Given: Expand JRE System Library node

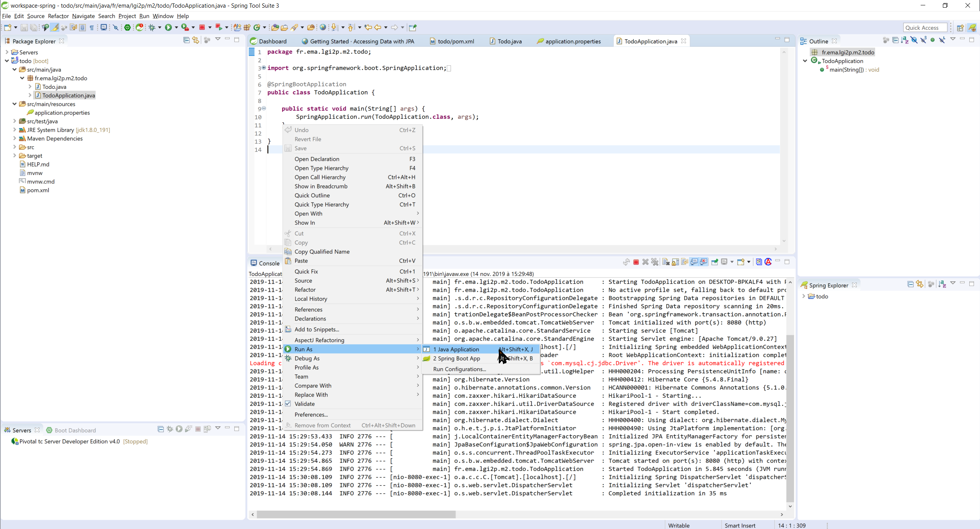Looking at the screenshot, I should [15, 130].
